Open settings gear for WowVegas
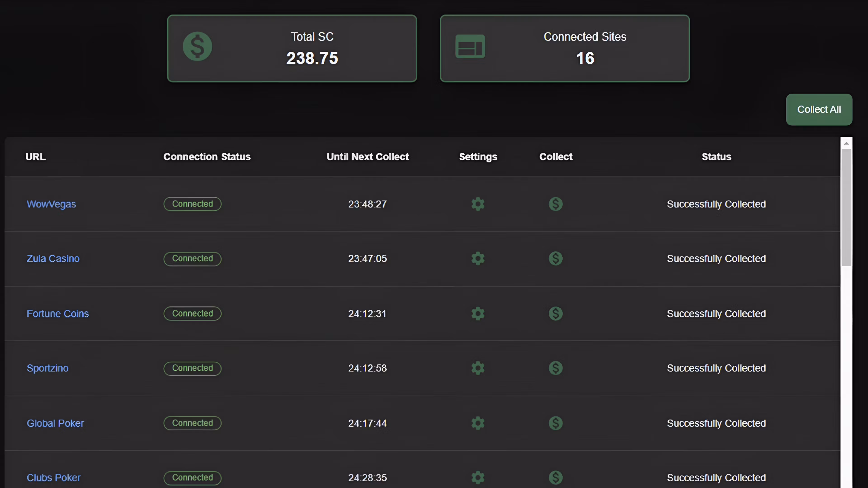Viewport: 868px width, 488px height. (x=477, y=204)
